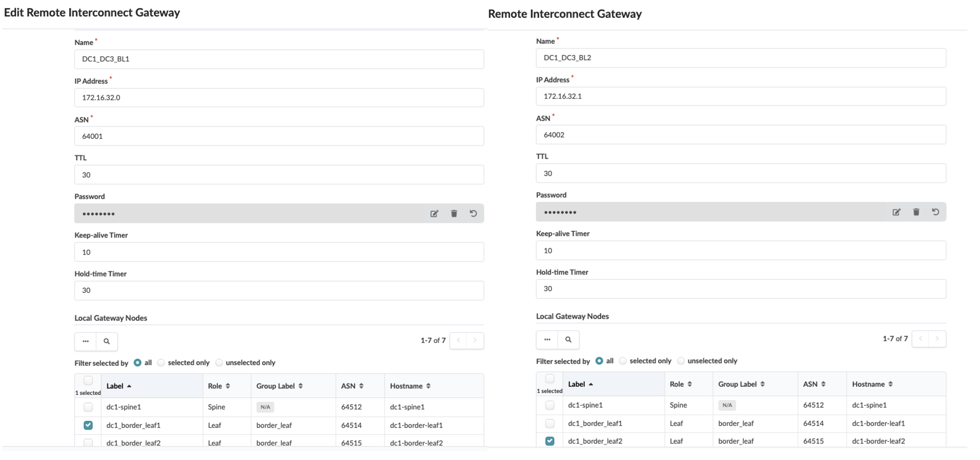Click edit password icon for DC1_DC3_BL2
This screenshot has height=460, width=980.
896,212
